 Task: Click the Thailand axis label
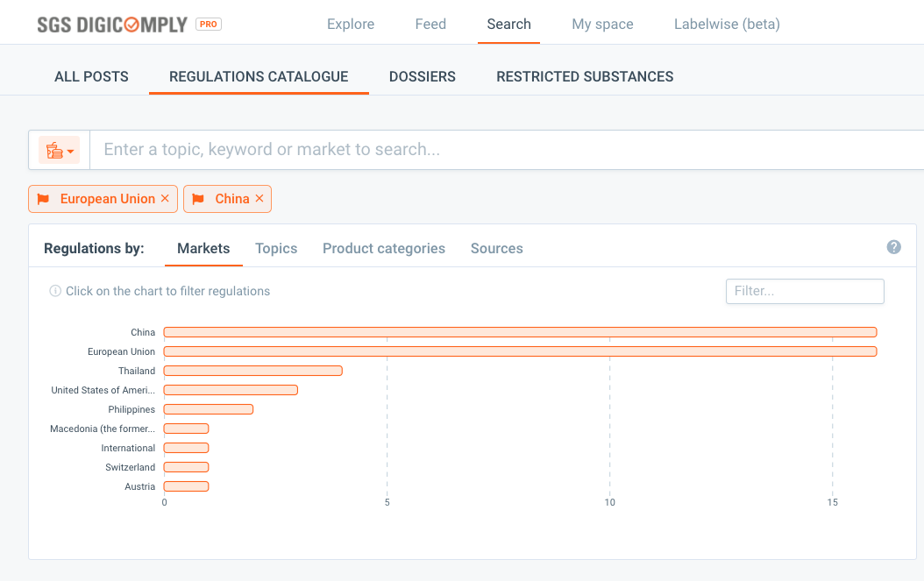click(137, 371)
